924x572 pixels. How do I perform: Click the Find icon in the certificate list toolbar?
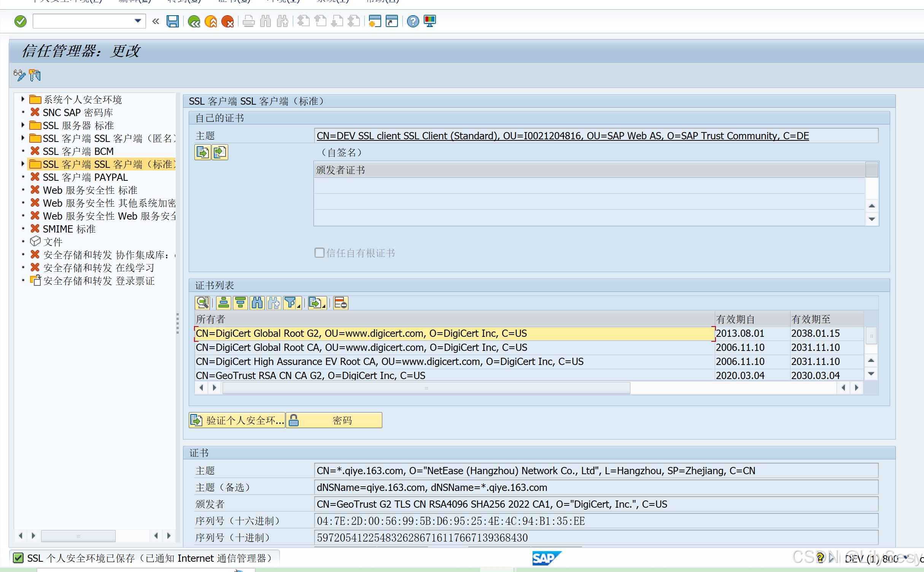click(257, 303)
